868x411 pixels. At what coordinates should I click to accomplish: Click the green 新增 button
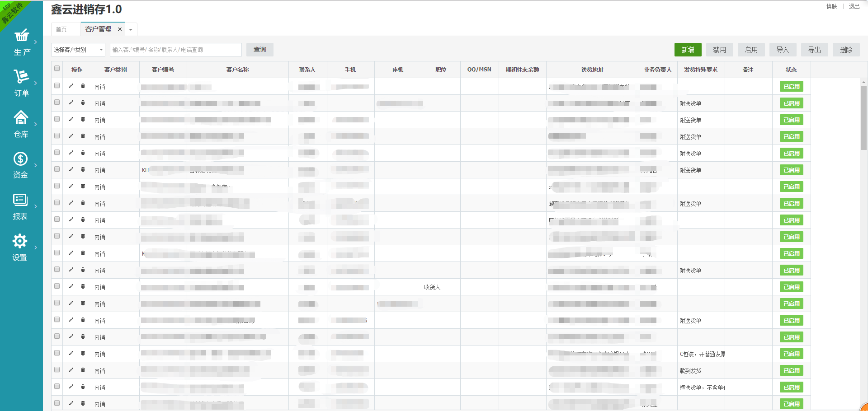[688, 50]
